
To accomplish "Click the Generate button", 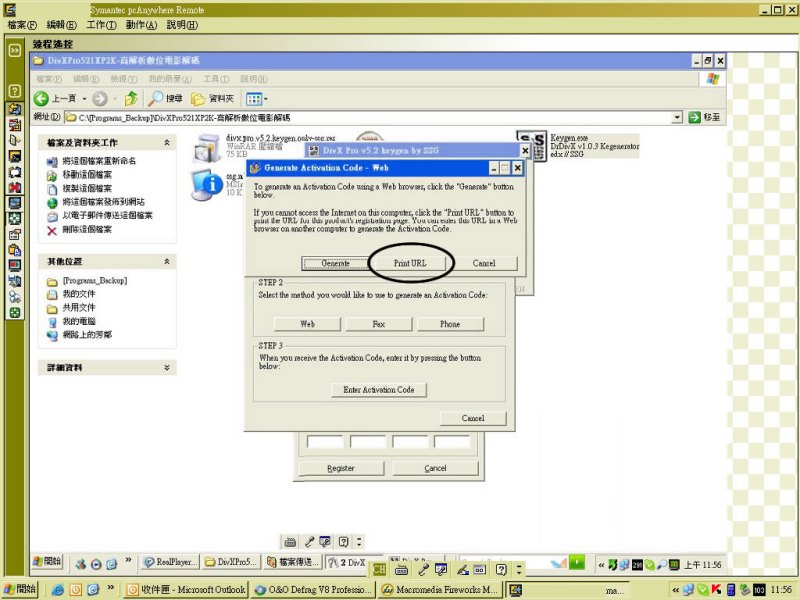I will point(335,263).
